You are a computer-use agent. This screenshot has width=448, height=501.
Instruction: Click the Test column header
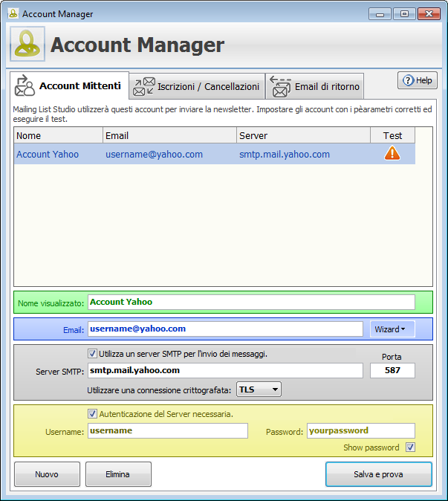point(393,135)
